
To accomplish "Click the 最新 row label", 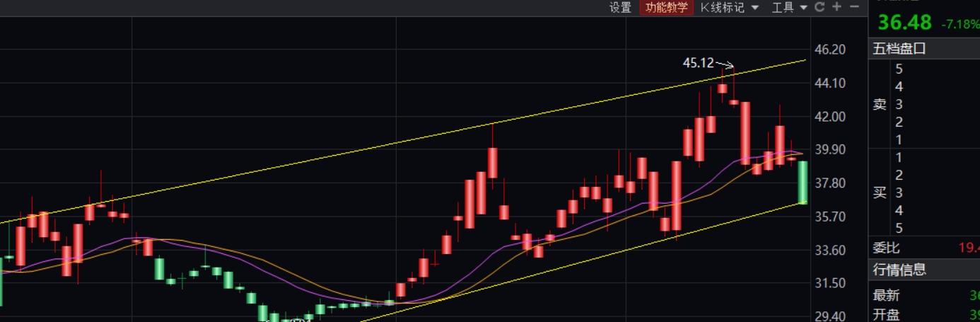I will click(885, 296).
